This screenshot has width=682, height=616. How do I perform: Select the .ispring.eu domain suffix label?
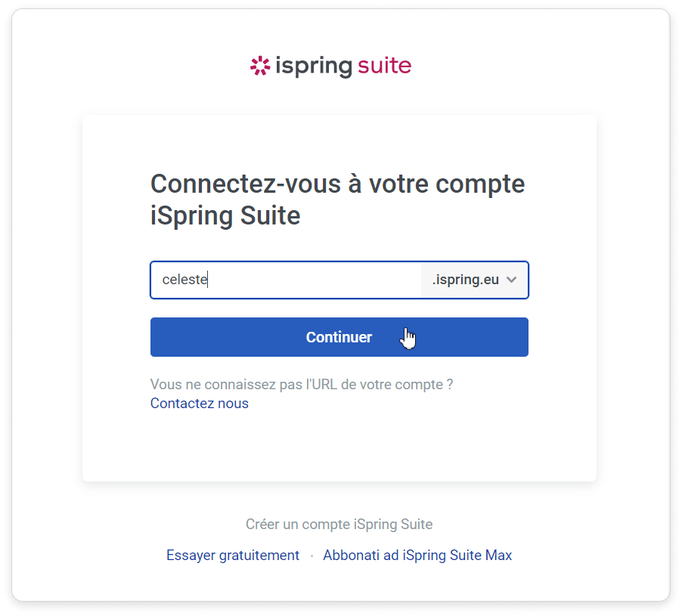point(465,280)
